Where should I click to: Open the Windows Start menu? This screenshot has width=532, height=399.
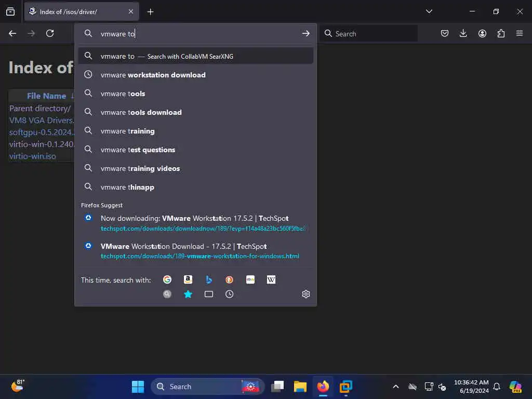click(x=138, y=387)
